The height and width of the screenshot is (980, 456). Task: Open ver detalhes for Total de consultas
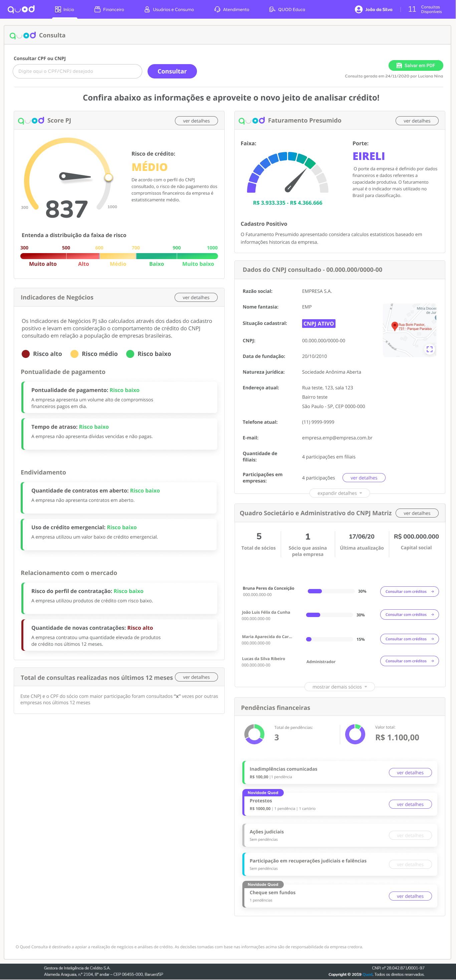(196, 677)
